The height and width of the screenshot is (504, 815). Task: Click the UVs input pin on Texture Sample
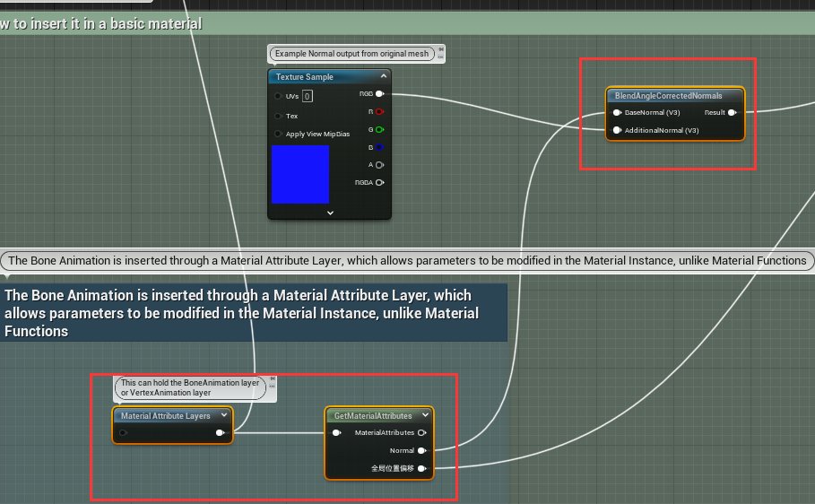[x=278, y=96]
